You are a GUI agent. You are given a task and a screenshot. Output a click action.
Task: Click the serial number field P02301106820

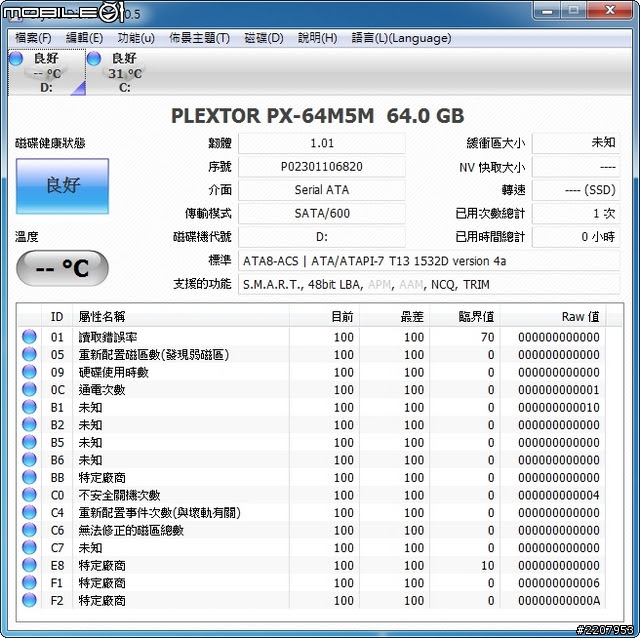click(x=322, y=167)
